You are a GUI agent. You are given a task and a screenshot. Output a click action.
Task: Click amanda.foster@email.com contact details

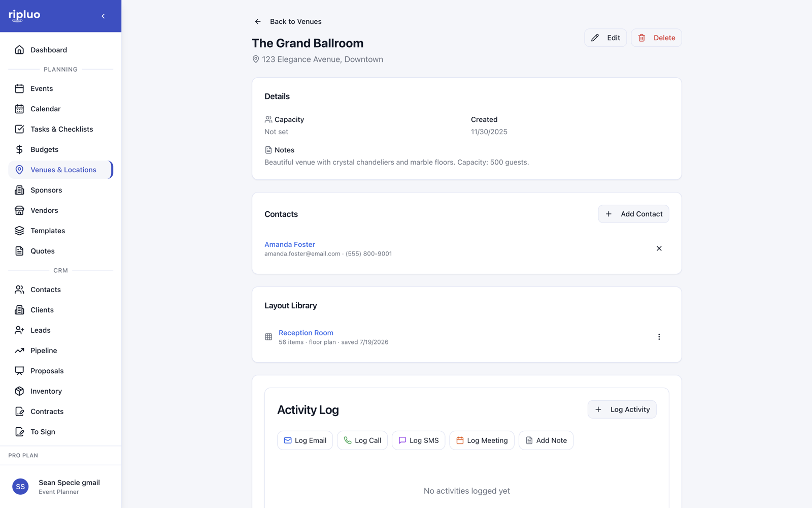point(328,253)
